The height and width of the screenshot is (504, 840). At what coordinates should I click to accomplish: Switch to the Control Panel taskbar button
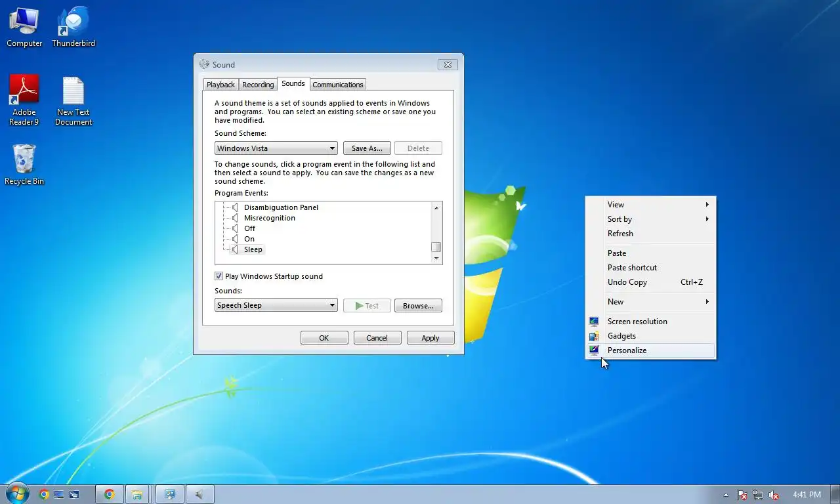[170, 494]
